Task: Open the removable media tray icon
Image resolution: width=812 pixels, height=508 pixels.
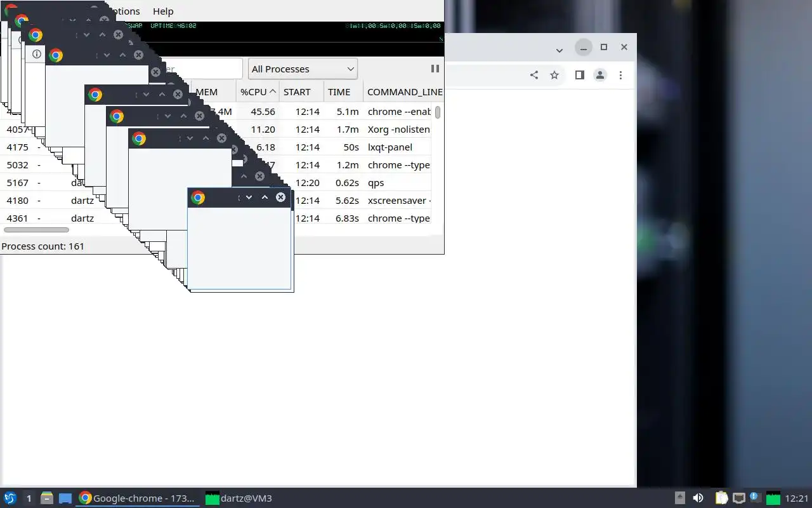Action: pos(679,498)
